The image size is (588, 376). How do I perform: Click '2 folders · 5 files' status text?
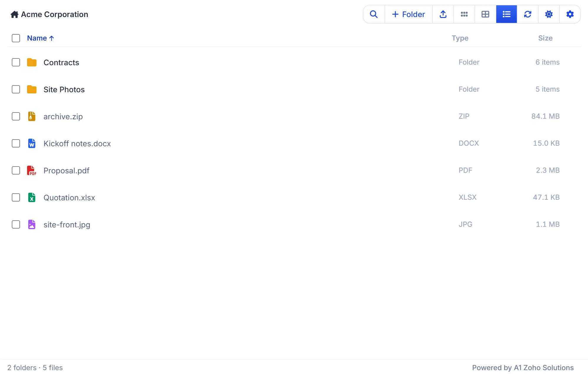pyautogui.click(x=35, y=368)
